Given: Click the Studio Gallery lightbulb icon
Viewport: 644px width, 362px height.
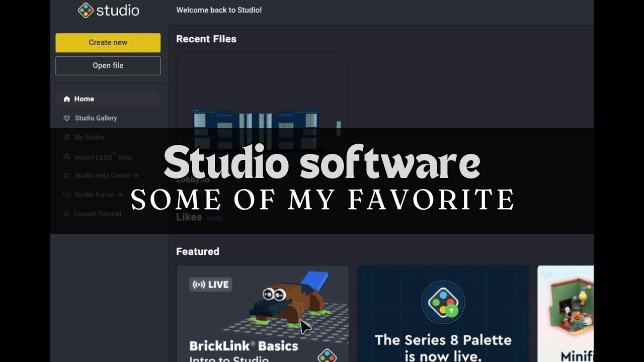Looking at the screenshot, I should pos(67,118).
